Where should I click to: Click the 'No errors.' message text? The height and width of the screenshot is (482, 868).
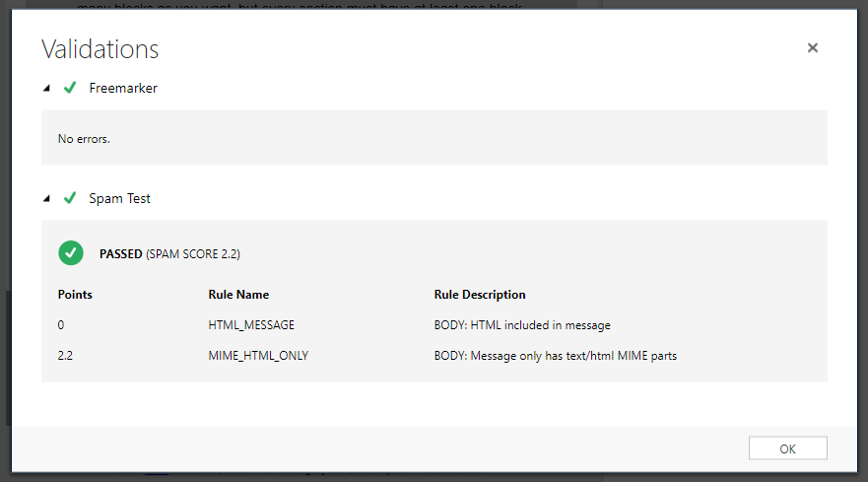84,139
